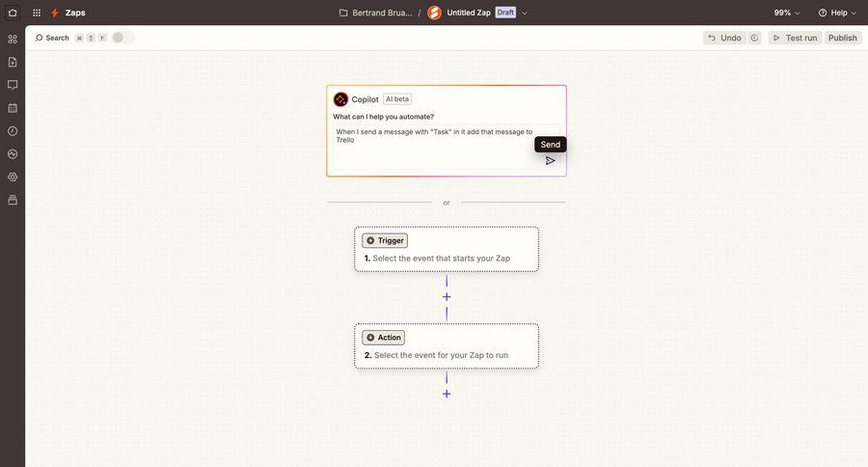Image resolution: width=868 pixels, height=467 pixels.
Task: Click the Action label button
Action: coord(383,338)
